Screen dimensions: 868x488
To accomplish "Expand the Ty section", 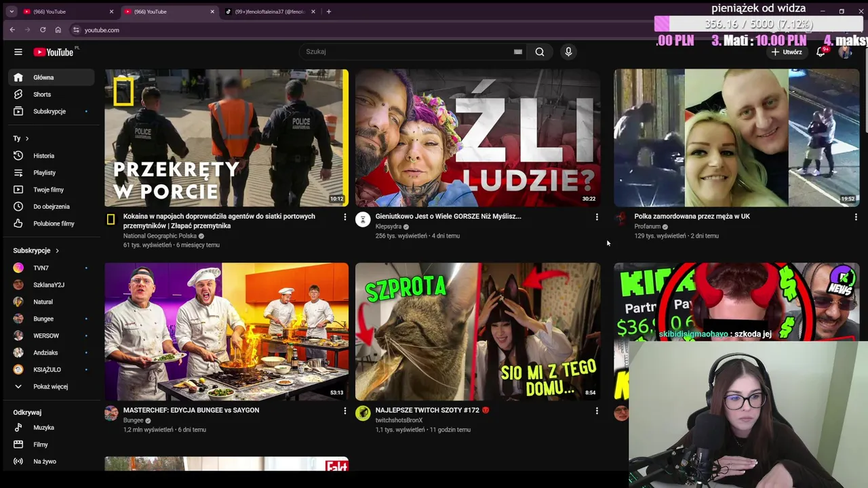I will [21, 138].
